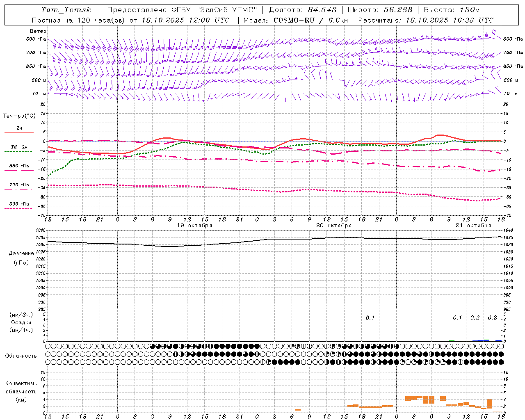Click the left '-25' temperature axis value
The width and height of the screenshot is (525, 420).
(42, 187)
